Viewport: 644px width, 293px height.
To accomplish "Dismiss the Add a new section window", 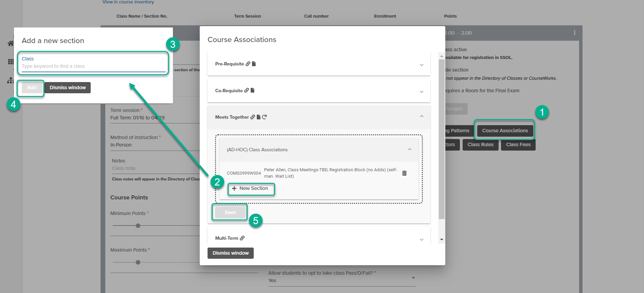I will (x=68, y=87).
